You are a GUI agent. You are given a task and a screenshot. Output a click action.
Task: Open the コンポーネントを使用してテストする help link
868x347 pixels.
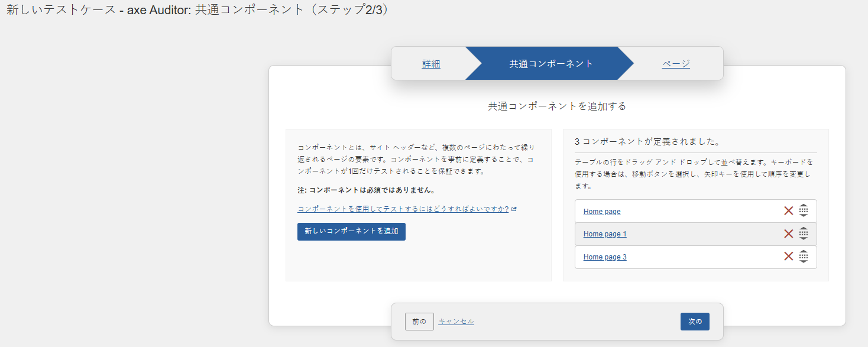click(403, 209)
